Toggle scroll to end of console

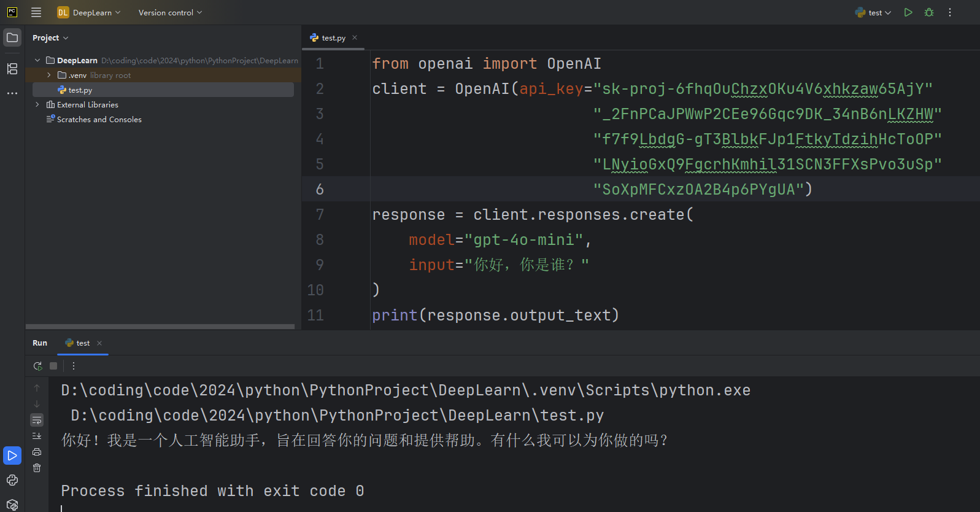(37, 436)
